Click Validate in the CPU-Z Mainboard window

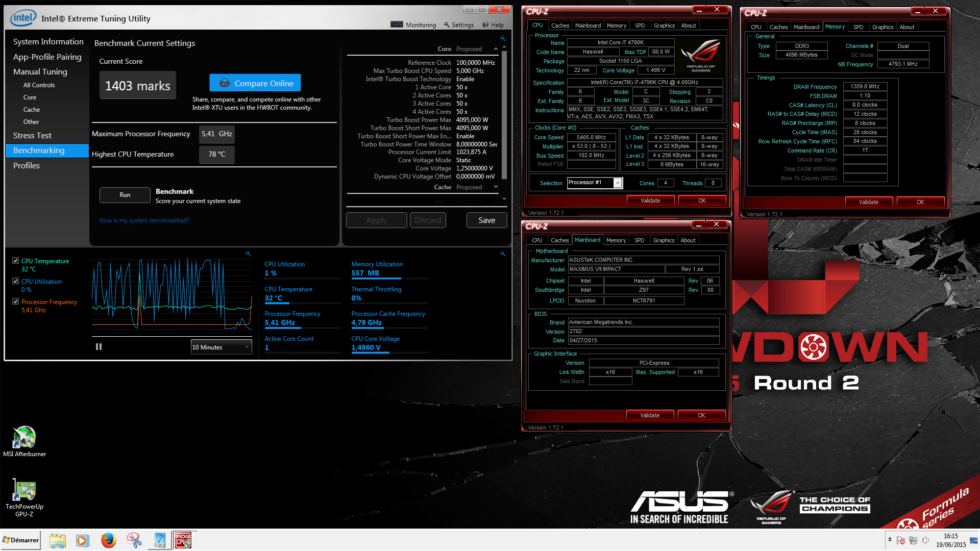650,415
